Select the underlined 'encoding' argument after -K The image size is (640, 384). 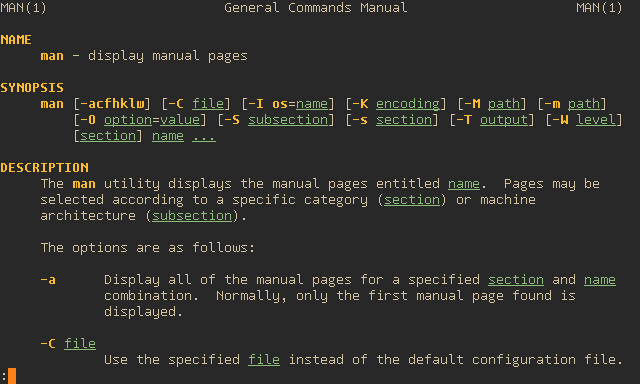tap(407, 104)
